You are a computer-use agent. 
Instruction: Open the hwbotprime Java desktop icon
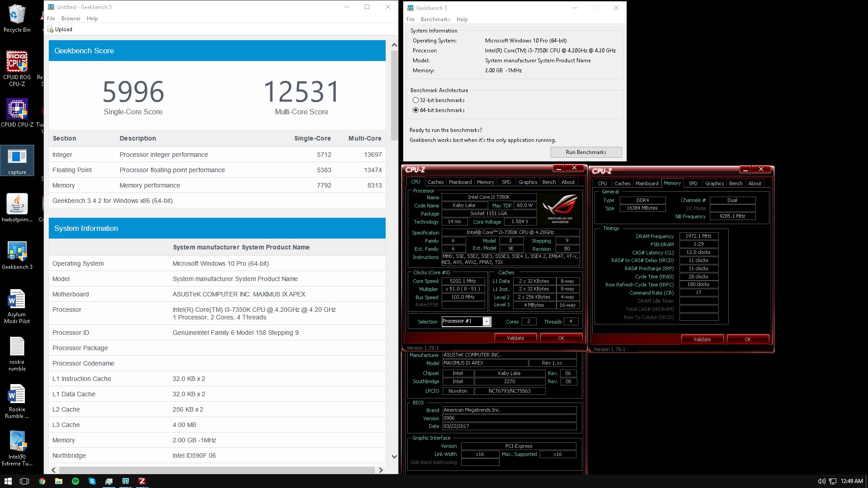17,208
